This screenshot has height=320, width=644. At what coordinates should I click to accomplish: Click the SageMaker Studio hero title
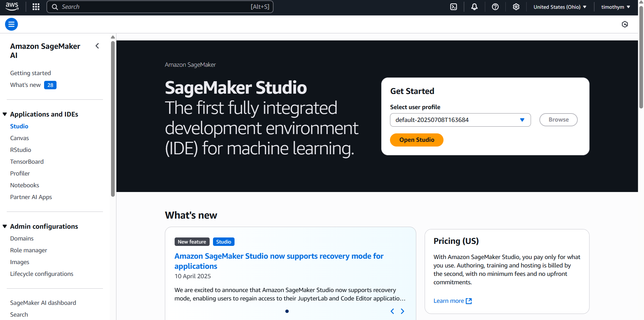pos(236,88)
